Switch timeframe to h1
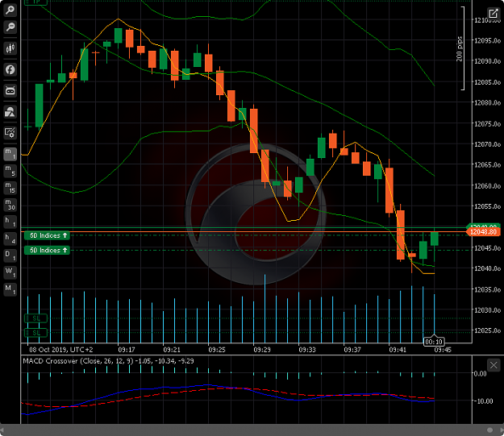Screen dimensions: 504x436 tap(10, 222)
